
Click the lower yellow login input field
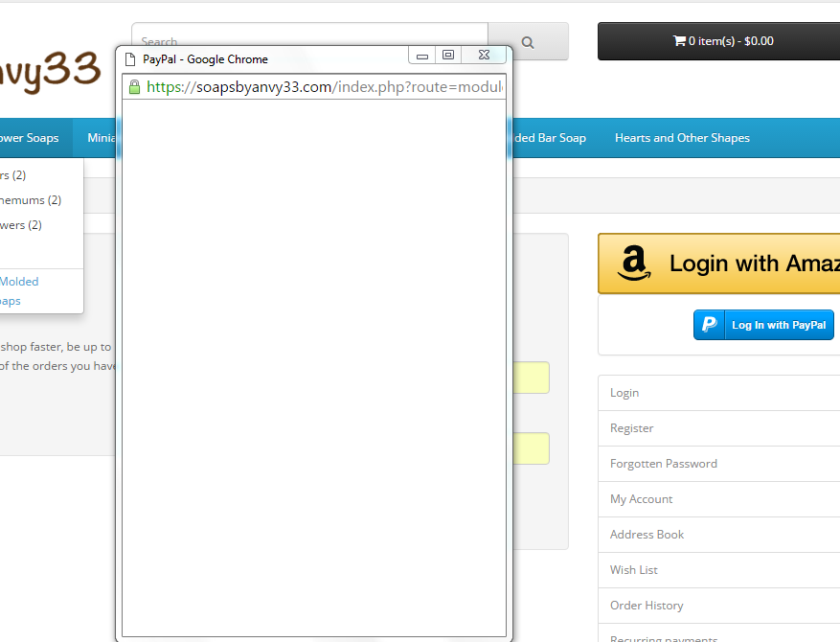pos(531,448)
